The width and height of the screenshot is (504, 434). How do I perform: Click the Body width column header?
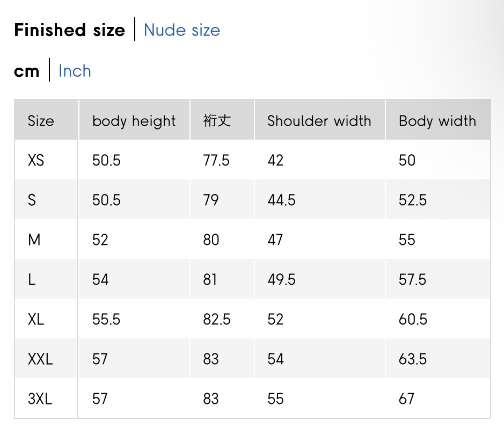click(x=437, y=121)
